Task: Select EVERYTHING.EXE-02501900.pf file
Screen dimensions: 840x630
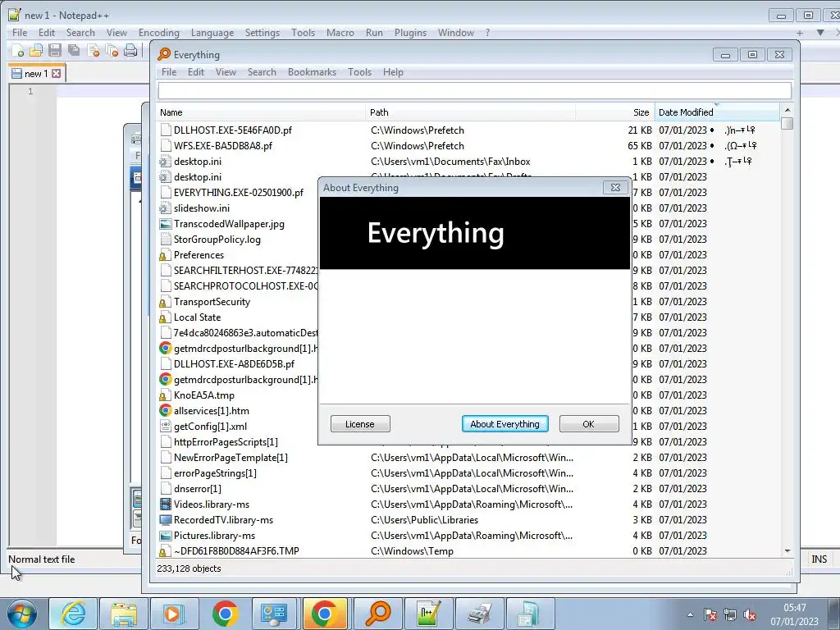Action: [239, 192]
